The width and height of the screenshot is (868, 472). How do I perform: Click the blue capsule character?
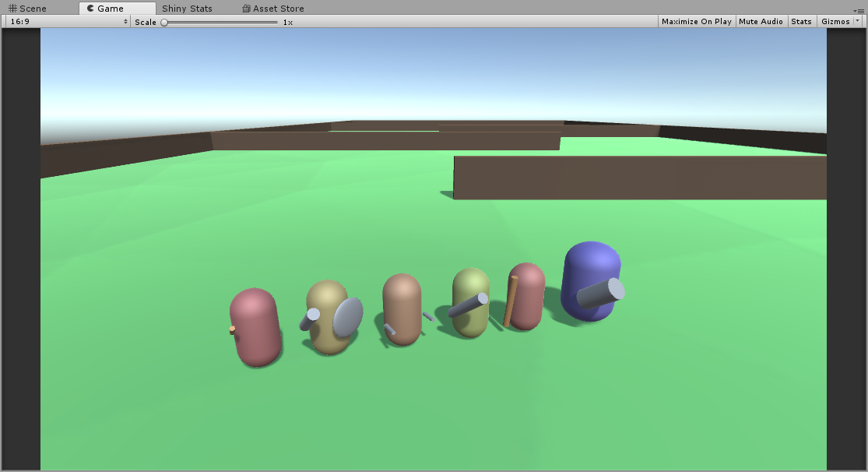590,282
